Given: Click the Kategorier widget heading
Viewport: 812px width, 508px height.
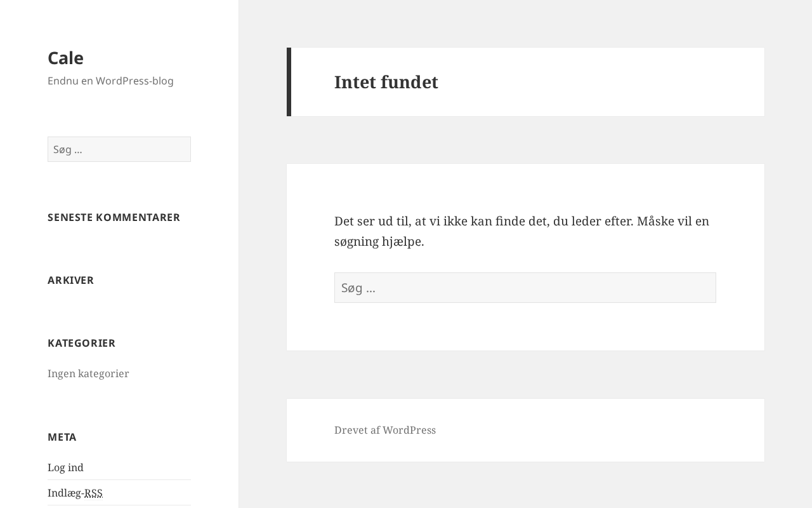Looking at the screenshot, I should [81, 343].
